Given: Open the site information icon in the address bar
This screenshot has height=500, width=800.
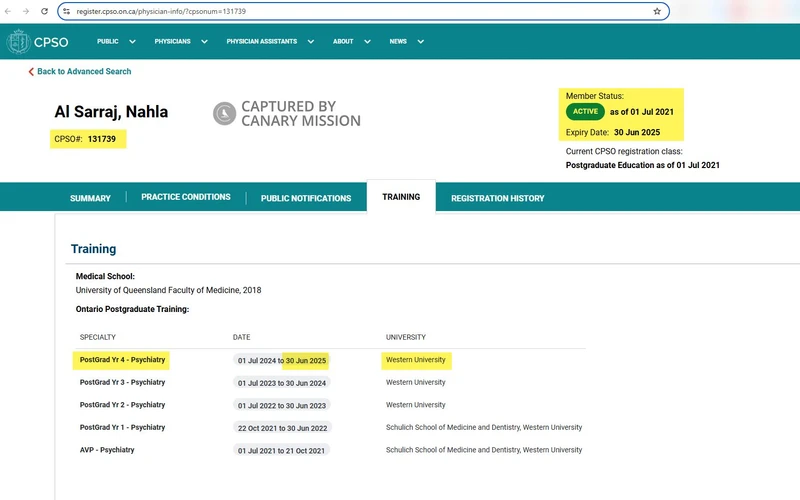Looking at the screenshot, I should 66,11.
